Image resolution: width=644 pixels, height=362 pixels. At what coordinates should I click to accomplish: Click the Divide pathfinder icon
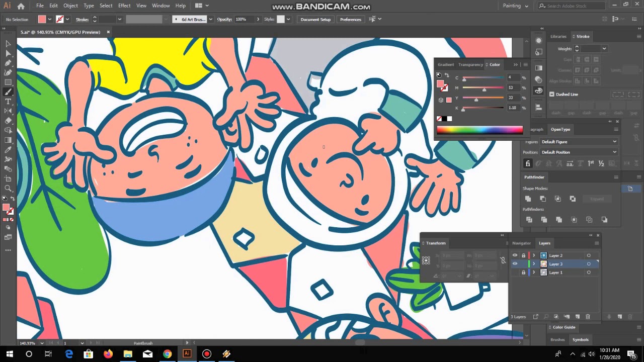tap(529, 220)
